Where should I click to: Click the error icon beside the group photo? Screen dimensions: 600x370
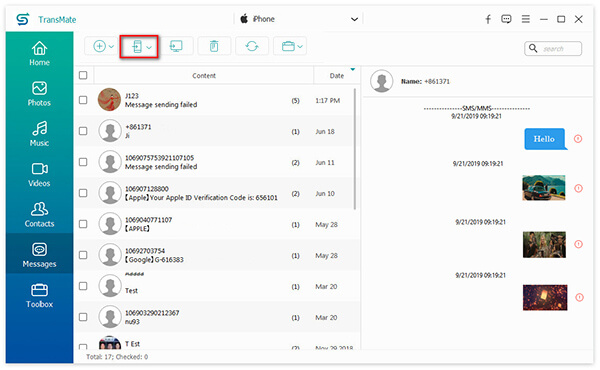click(x=579, y=244)
